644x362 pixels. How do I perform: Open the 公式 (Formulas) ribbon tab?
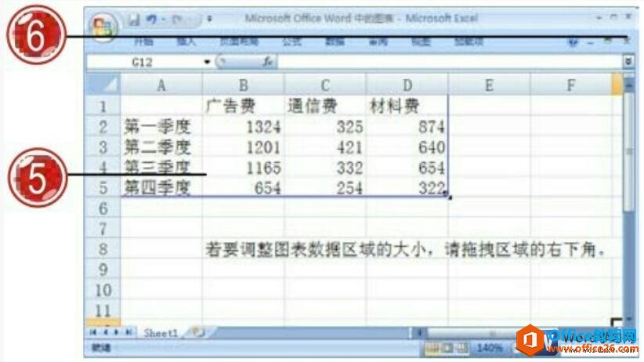click(x=292, y=42)
